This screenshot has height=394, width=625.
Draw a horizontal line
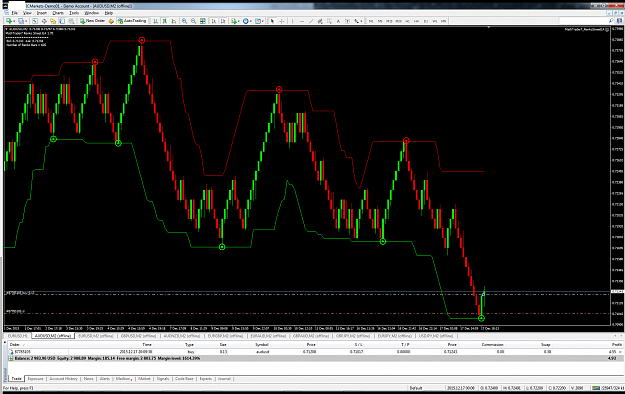click(302, 21)
